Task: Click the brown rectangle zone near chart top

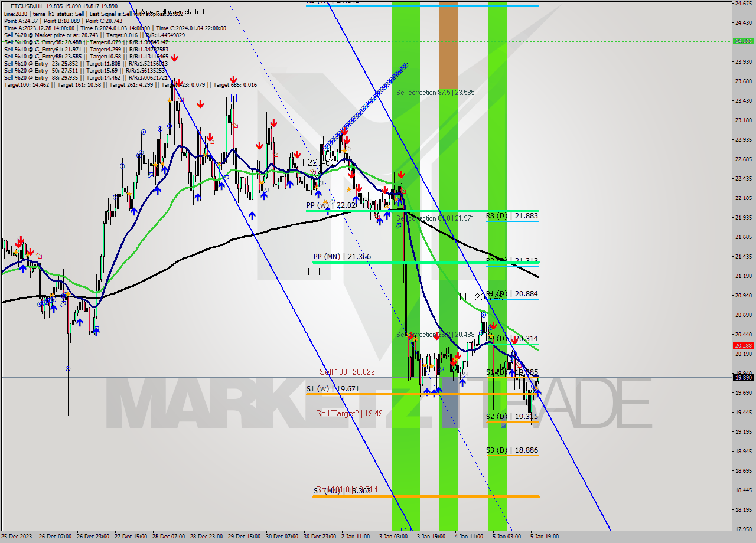Action: [x=448, y=44]
